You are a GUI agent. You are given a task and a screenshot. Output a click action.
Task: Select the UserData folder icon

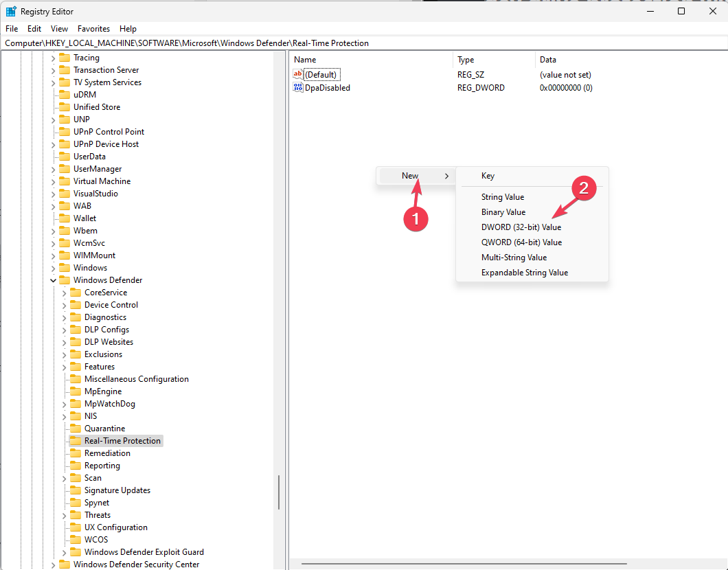65,157
